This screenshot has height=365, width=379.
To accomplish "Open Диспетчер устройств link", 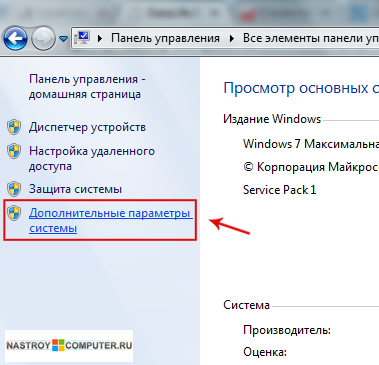I will point(87,127).
